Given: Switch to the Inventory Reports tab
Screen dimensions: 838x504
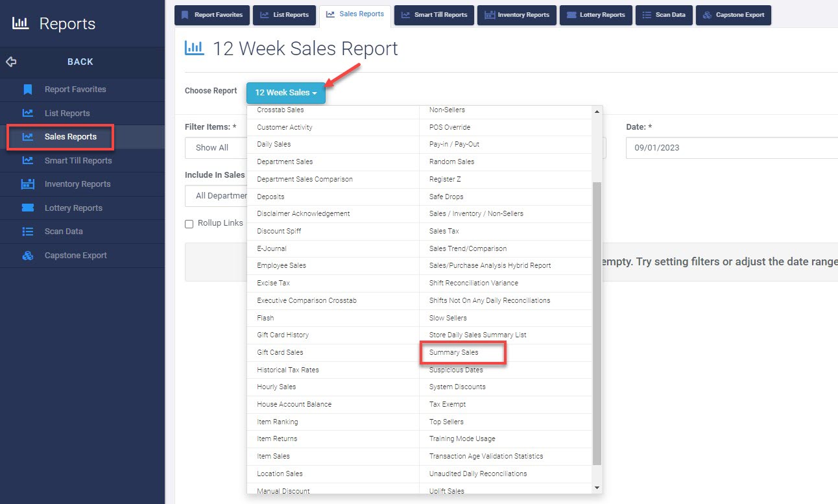Looking at the screenshot, I should [517, 15].
